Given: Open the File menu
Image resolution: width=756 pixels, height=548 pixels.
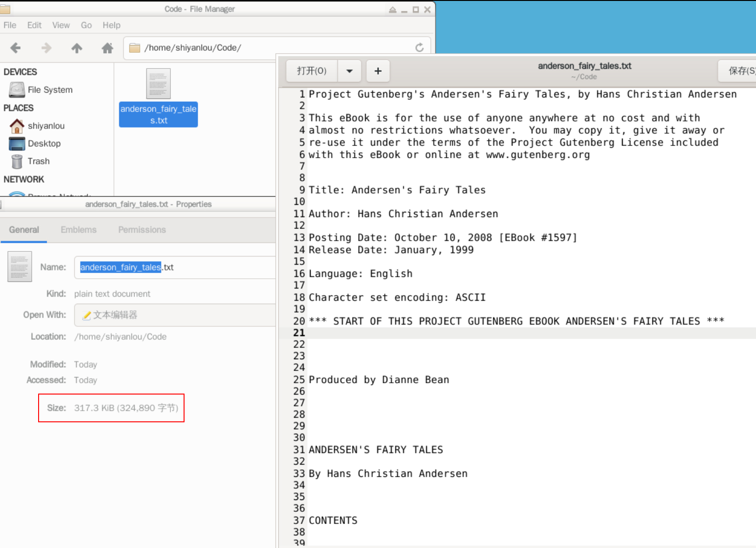Looking at the screenshot, I should [10, 25].
